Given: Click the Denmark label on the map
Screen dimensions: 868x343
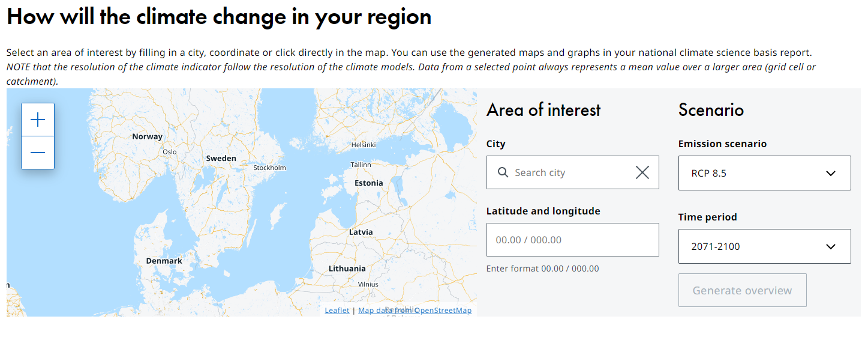Looking at the screenshot, I should pos(164,261).
